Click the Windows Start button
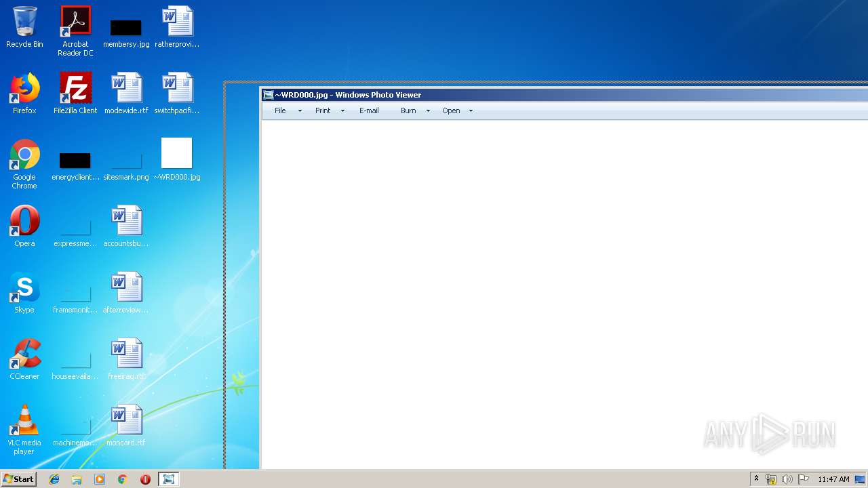 [18, 479]
